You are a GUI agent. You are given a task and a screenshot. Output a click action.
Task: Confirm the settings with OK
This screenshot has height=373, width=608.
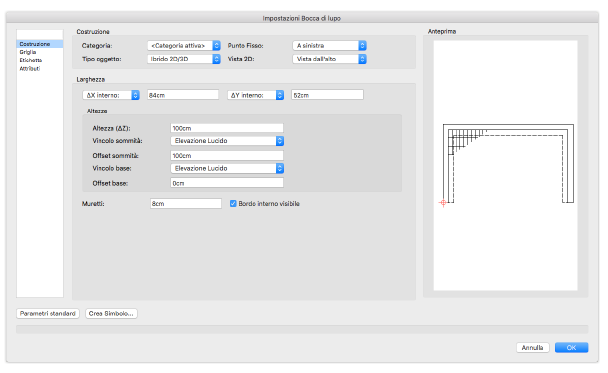coord(571,347)
